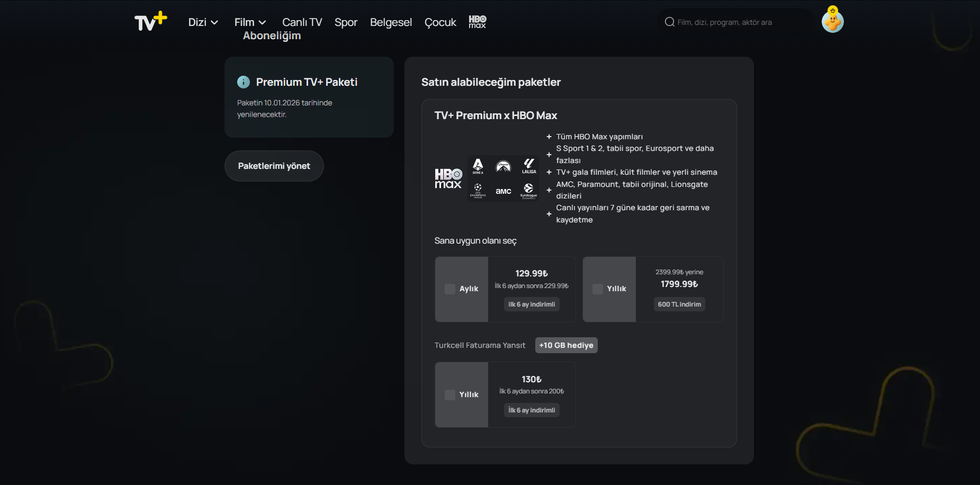Click İlk 6 ay indirimli badge under 129.99₺
980x485 pixels.
[x=532, y=304]
